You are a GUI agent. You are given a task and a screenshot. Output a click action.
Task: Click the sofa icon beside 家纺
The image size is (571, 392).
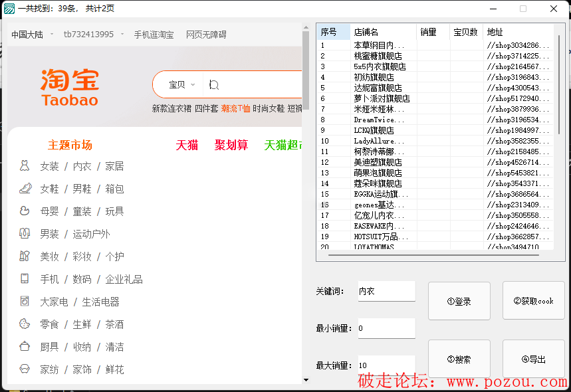tap(25, 369)
